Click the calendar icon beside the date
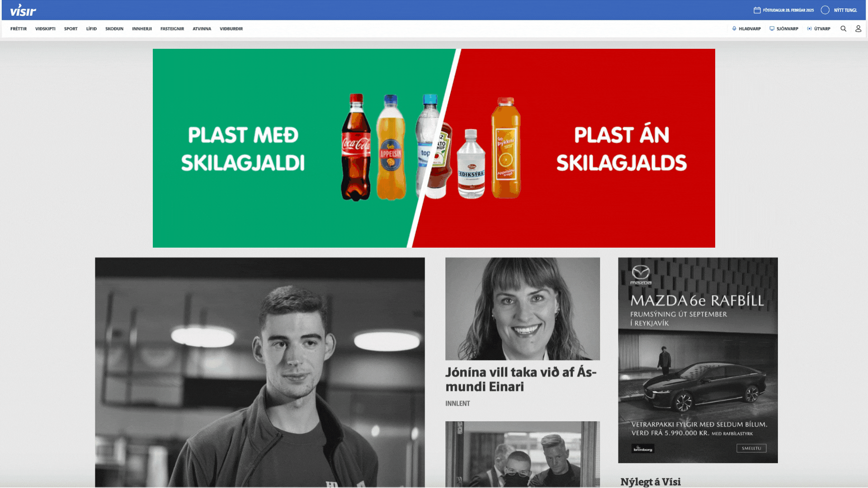The width and height of the screenshot is (868, 488). point(757,10)
